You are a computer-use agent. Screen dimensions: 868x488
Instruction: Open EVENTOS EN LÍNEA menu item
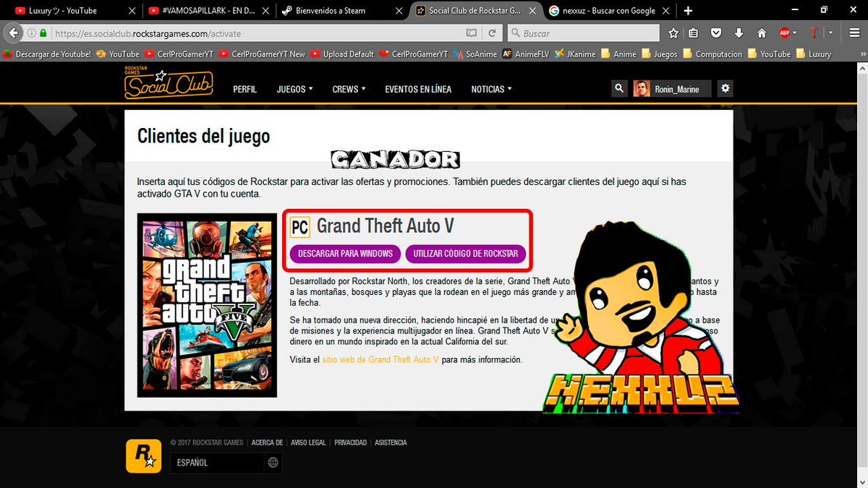(418, 89)
